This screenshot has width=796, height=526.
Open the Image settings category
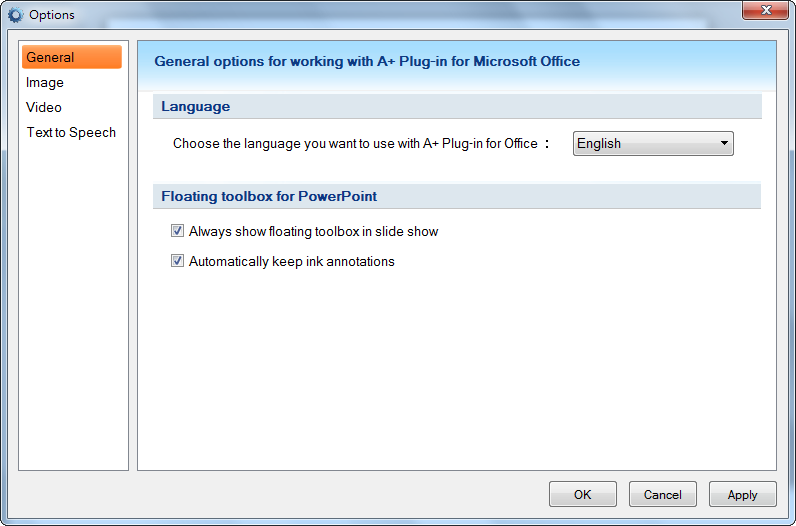point(45,82)
